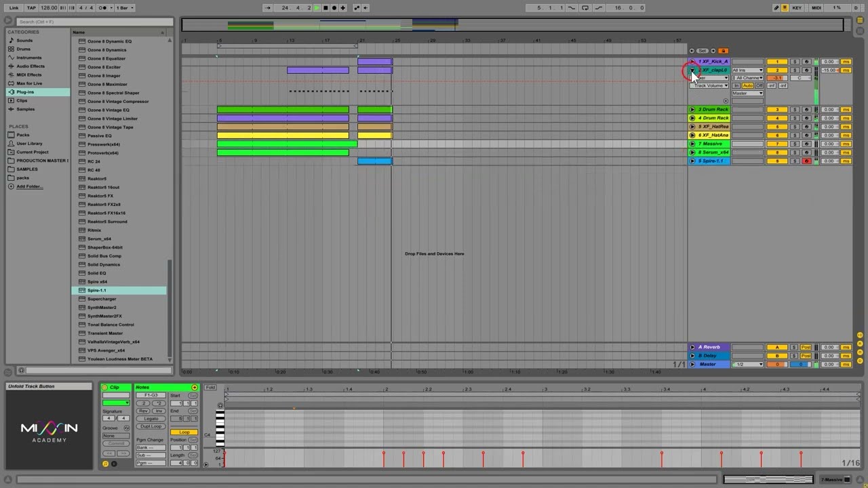The image size is (868, 488).
Task: Open User Library under Places
Action: pos(29,144)
